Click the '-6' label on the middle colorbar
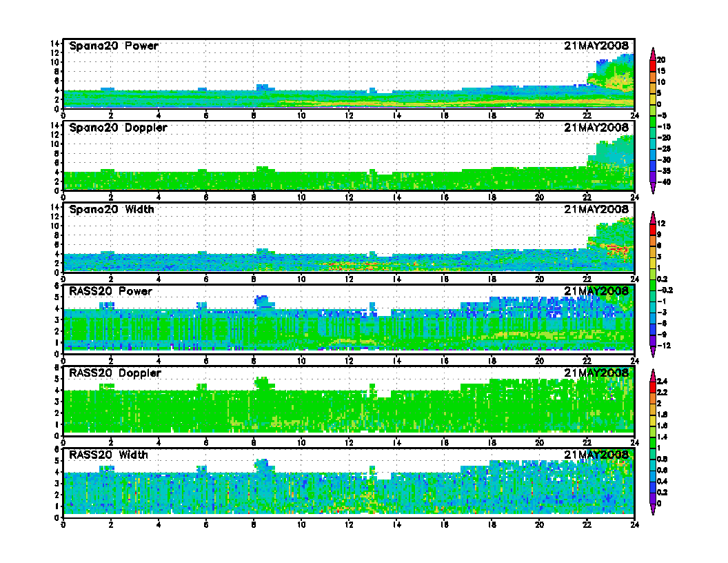Screen dimensions: 728x563 point(663,324)
